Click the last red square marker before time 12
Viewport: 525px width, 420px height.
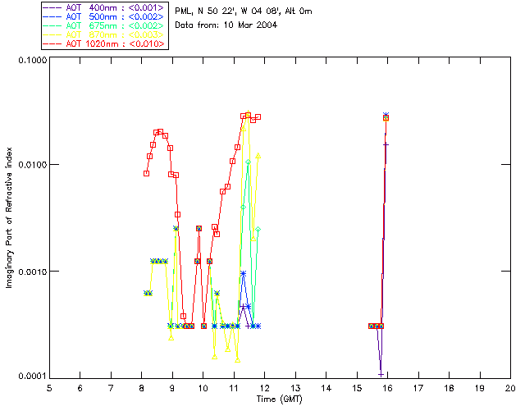[x=258, y=117]
